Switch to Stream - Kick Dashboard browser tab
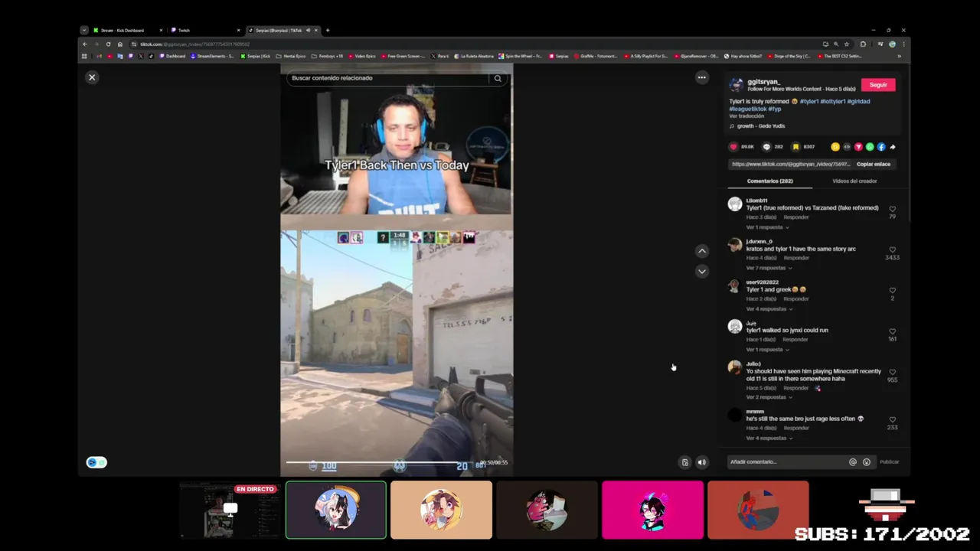Screen dimensions: 980x551 point(128,31)
